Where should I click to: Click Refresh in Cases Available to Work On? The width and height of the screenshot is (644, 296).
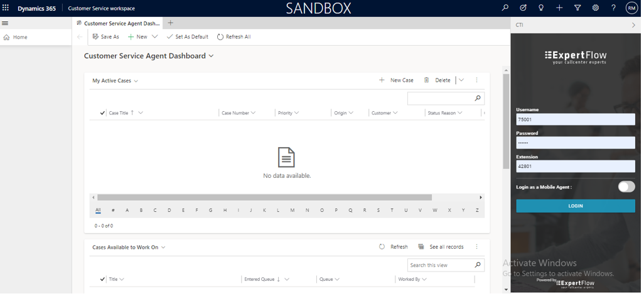394,246
